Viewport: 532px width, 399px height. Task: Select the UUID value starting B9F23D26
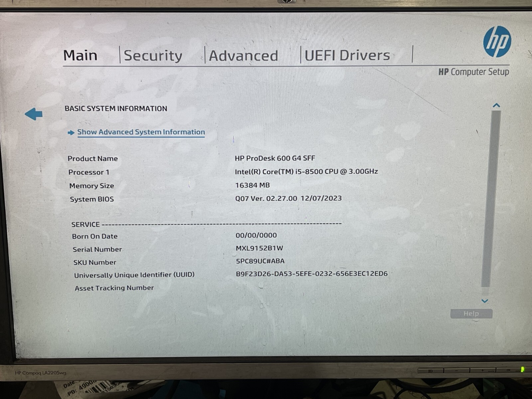click(312, 274)
